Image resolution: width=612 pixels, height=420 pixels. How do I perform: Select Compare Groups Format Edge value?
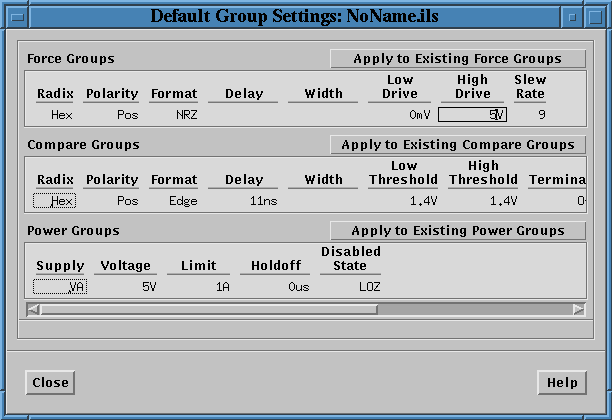click(x=183, y=201)
